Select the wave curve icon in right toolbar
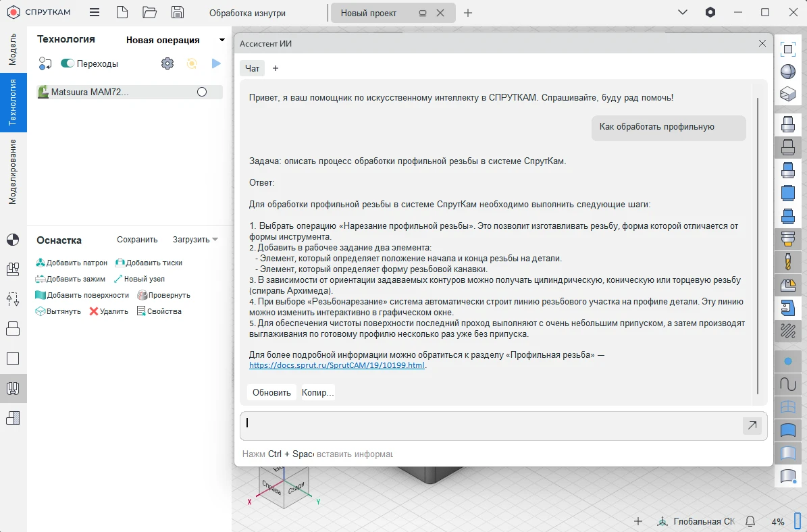Image resolution: width=807 pixels, height=532 pixels. point(787,383)
